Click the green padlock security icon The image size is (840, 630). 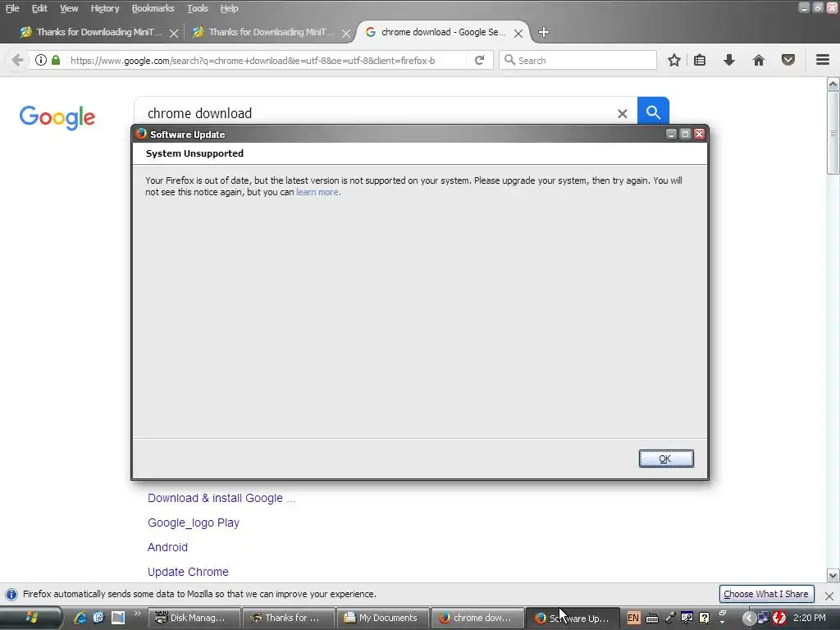[56, 60]
